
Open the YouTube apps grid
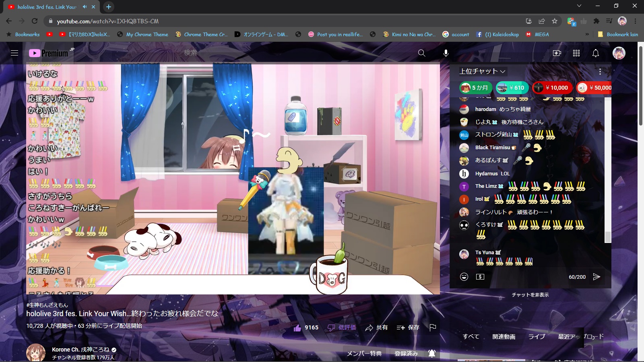tap(576, 53)
